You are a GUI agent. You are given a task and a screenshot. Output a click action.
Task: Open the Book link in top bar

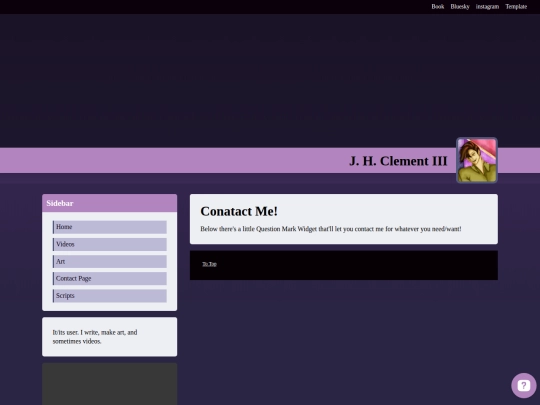437,7
